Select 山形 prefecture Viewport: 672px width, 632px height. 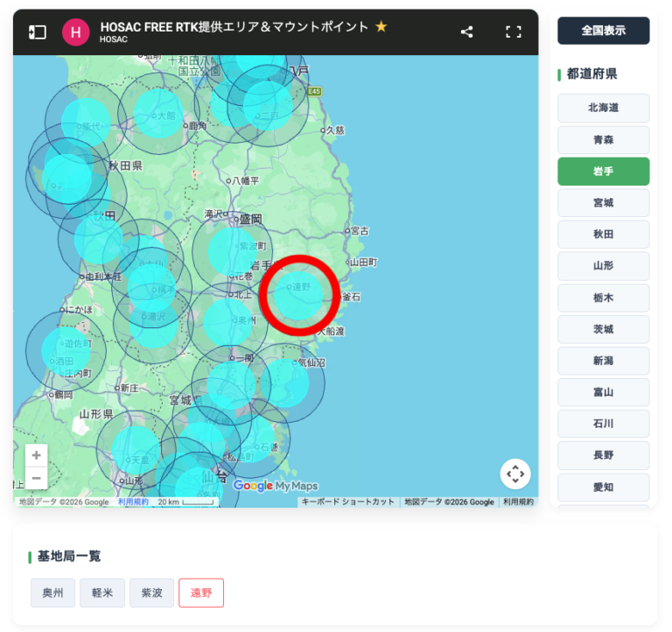pos(604,266)
